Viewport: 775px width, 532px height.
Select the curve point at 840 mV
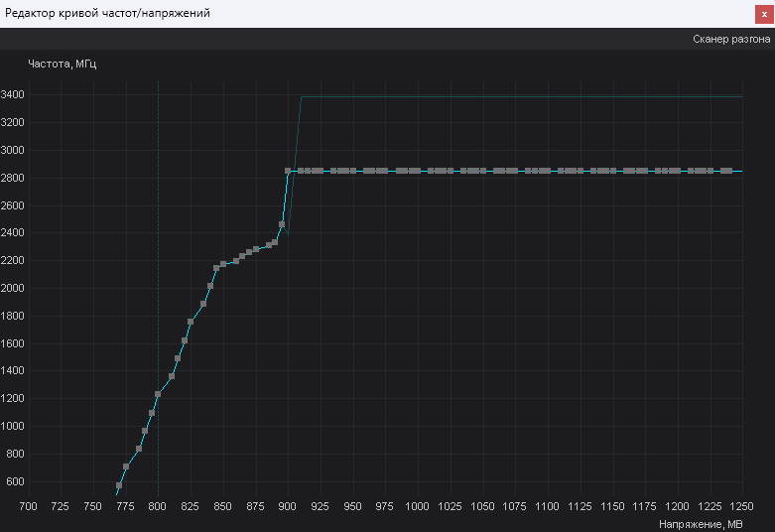click(210, 286)
